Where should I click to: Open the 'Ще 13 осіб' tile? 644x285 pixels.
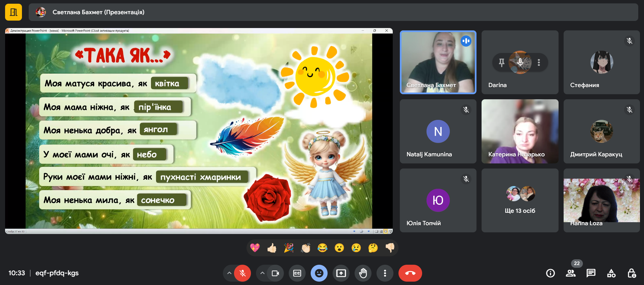(520, 201)
